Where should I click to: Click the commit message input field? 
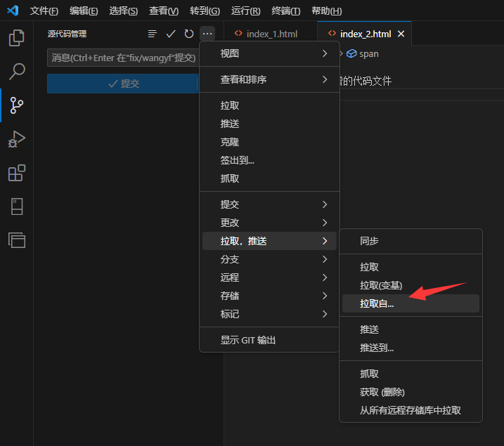123,58
